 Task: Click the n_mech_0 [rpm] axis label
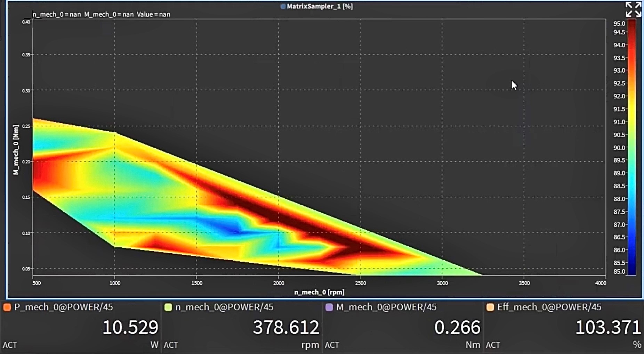[x=319, y=292]
